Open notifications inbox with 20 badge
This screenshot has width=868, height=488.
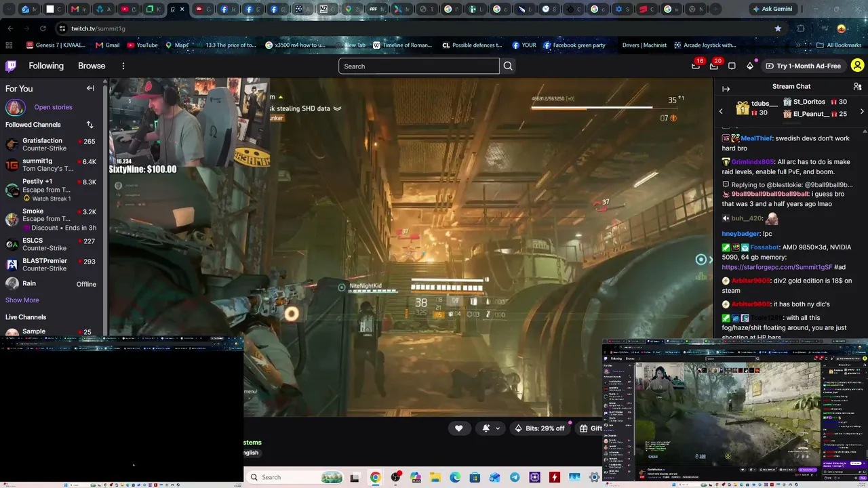(x=714, y=66)
